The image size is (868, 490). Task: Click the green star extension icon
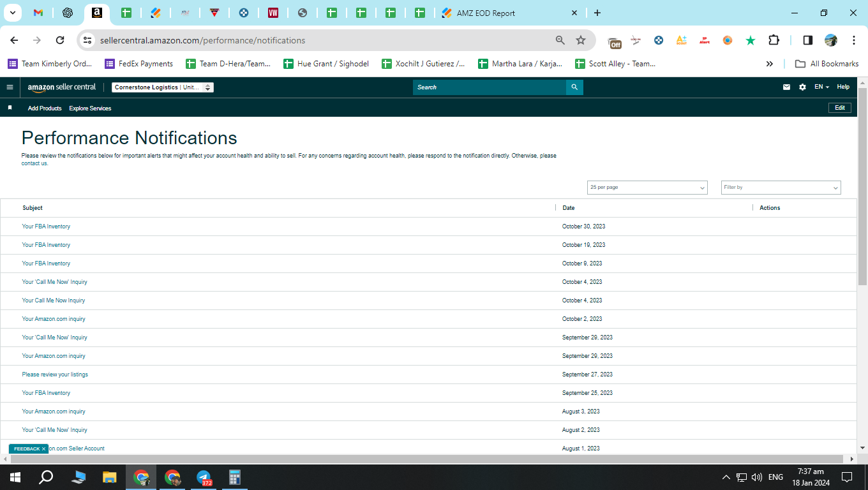coord(751,40)
